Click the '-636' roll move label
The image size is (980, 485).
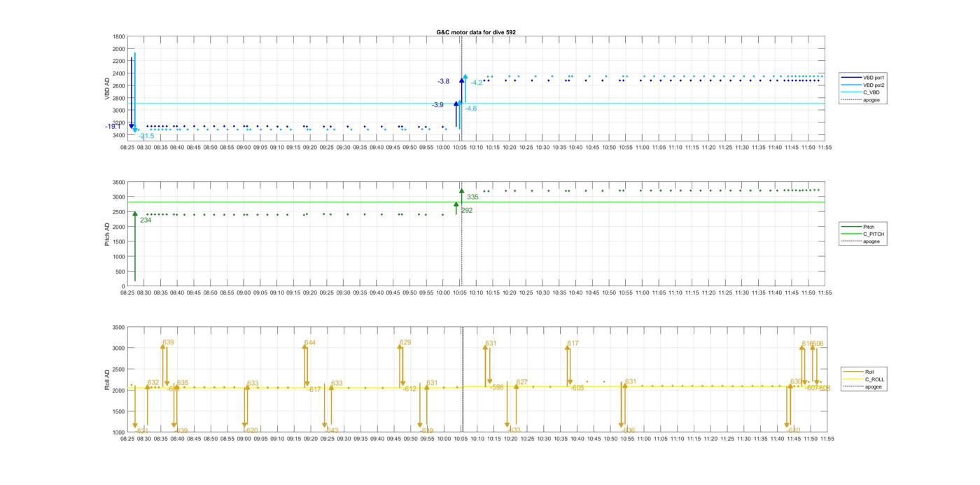[628, 430]
